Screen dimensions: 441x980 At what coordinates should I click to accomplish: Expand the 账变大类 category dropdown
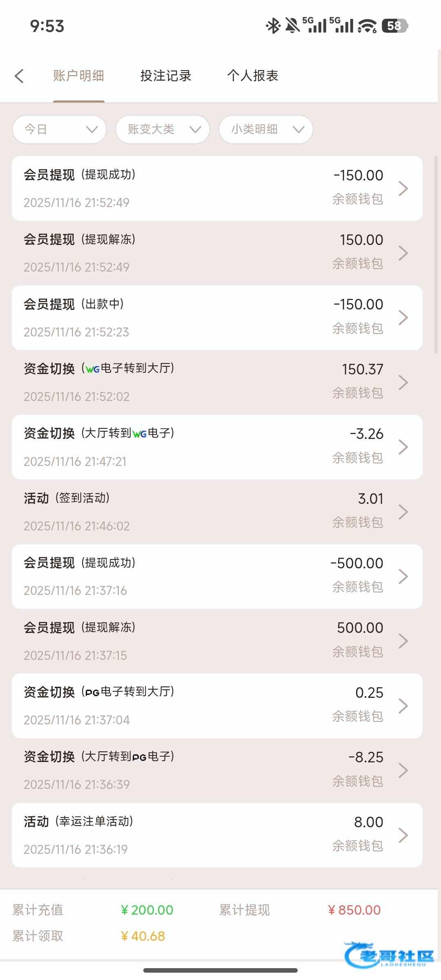coord(163,129)
